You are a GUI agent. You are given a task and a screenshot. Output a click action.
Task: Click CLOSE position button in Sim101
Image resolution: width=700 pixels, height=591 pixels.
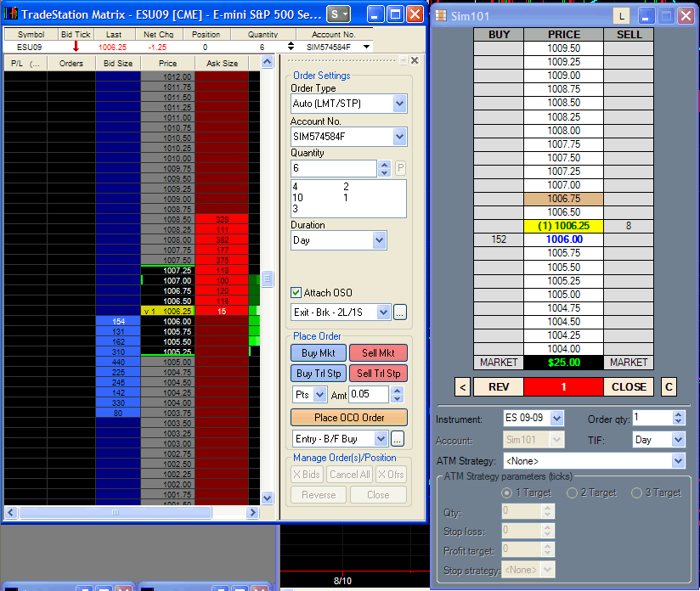click(x=629, y=387)
